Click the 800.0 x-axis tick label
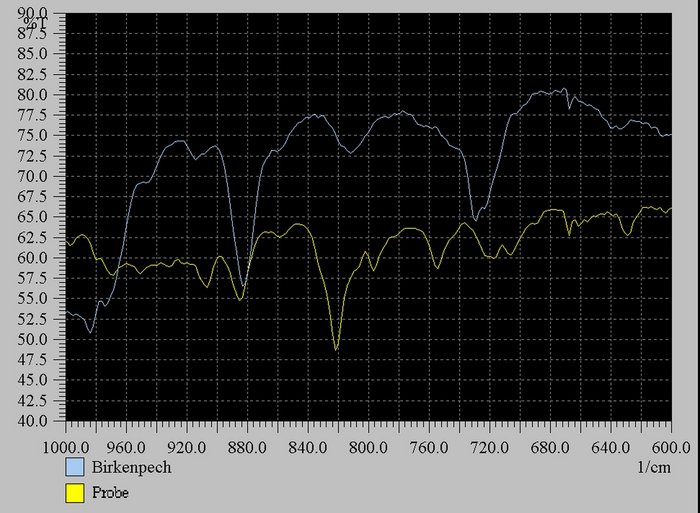This screenshot has height=513, width=700. pyautogui.click(x=368, y=447)
